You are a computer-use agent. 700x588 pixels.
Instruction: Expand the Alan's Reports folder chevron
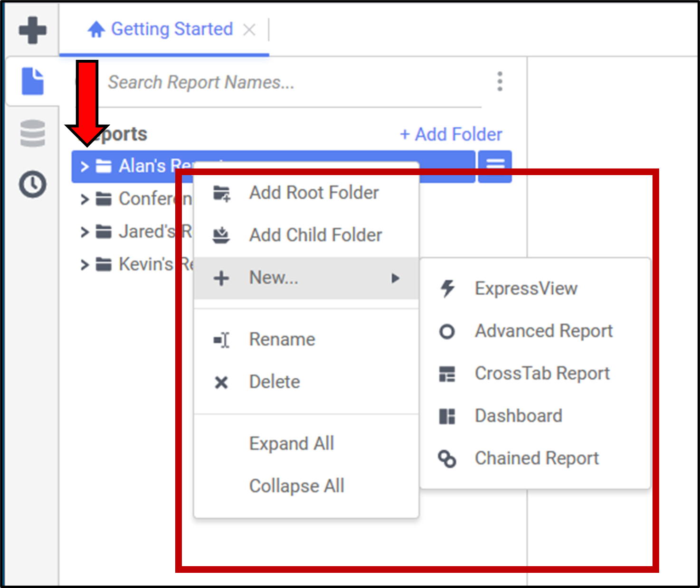85,167
